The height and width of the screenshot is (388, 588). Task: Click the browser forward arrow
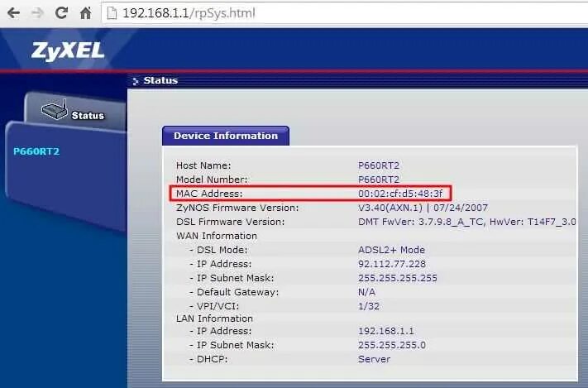(x=37, y=13)
